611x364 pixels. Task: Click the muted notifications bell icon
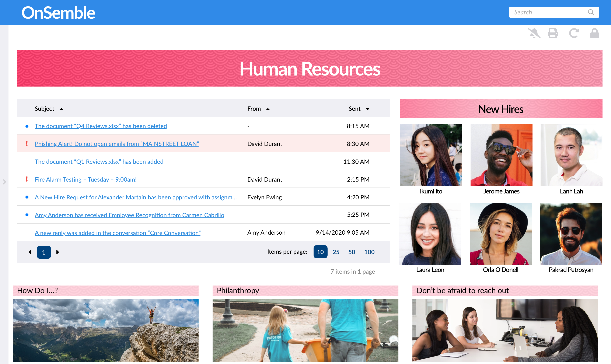pyautogui.click(x=534, y=33)
